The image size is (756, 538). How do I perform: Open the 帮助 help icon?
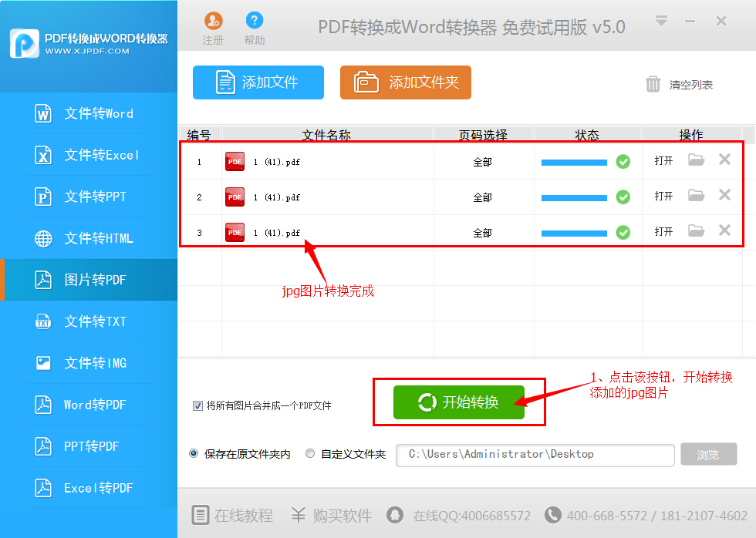coord(254,21)
